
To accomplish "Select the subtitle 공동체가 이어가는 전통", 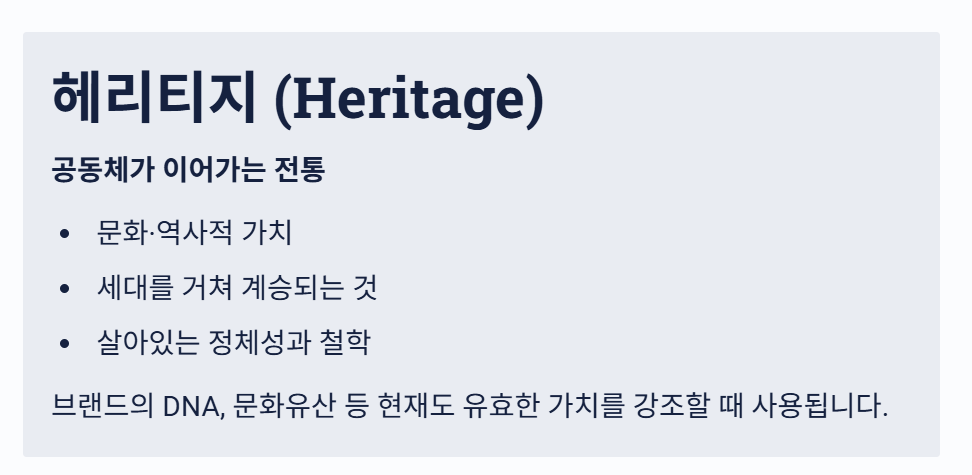I will tap(188, 170).
